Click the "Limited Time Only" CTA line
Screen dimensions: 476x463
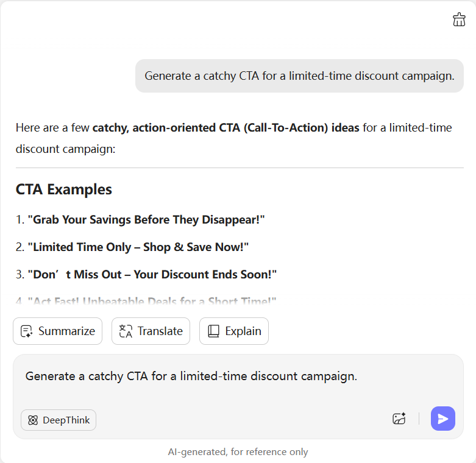click(x=138, y=247)
